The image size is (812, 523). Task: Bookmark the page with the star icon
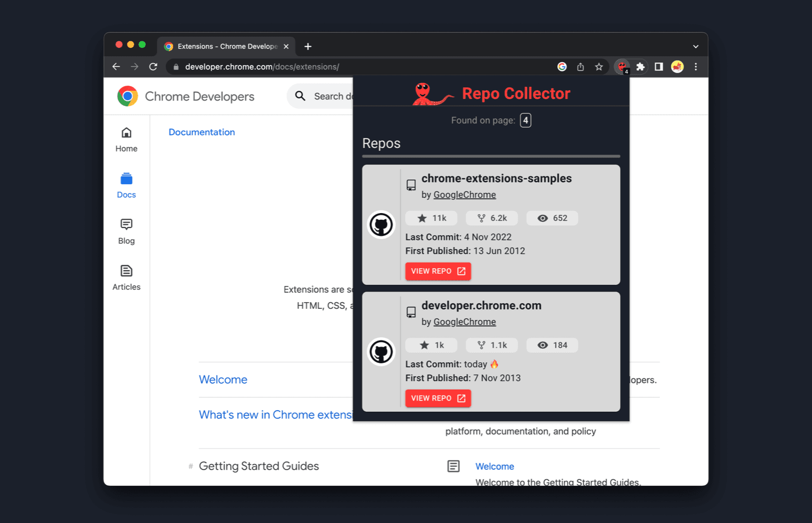598,66
